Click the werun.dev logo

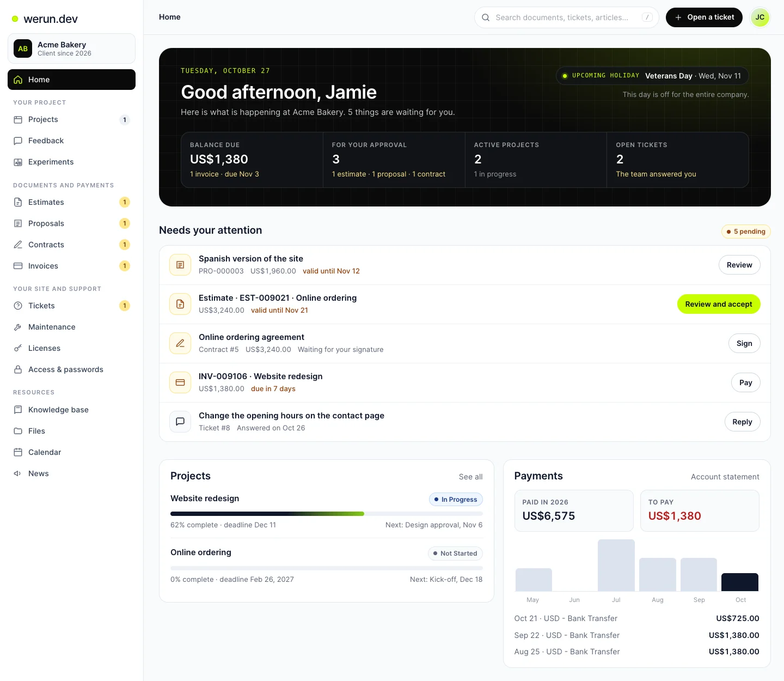pos(45,19)
